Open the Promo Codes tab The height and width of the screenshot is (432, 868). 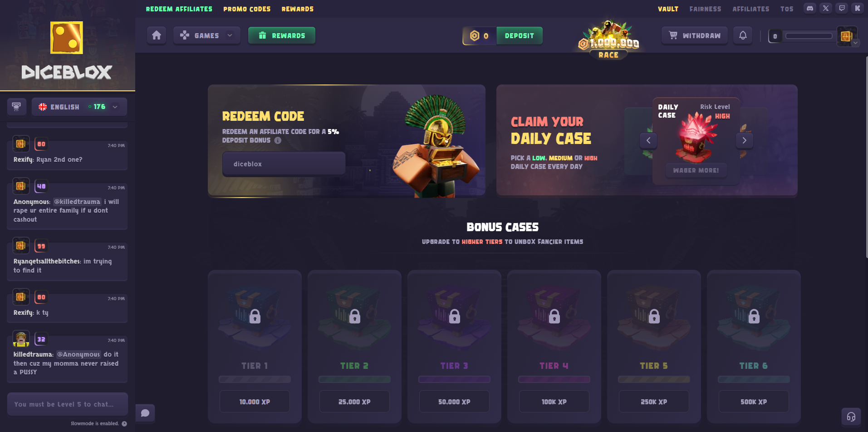(247, 9)
